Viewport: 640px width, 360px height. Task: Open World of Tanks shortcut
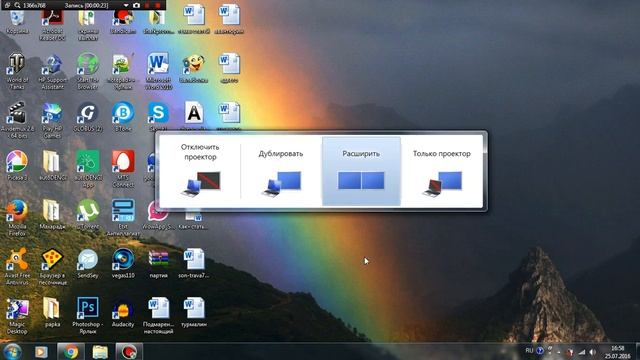[x=17, y=71]
